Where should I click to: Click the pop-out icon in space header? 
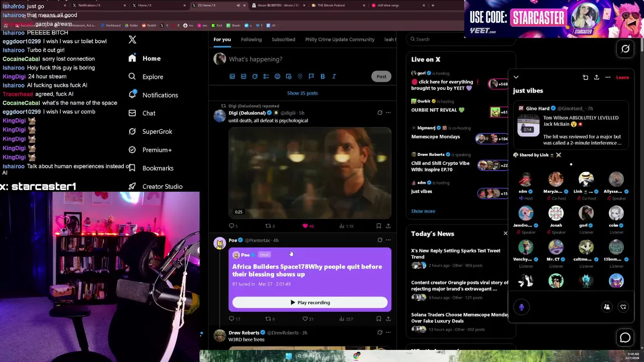coord(585,77)
